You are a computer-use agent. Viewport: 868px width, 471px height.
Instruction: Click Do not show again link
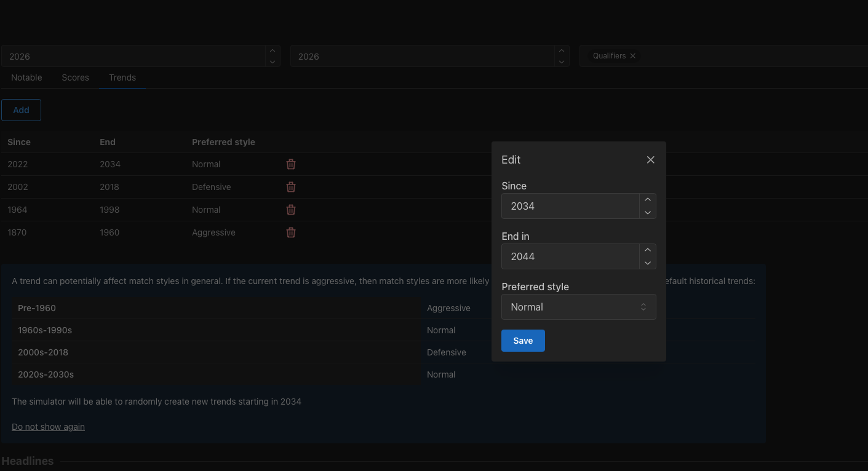tap(48, 427)
